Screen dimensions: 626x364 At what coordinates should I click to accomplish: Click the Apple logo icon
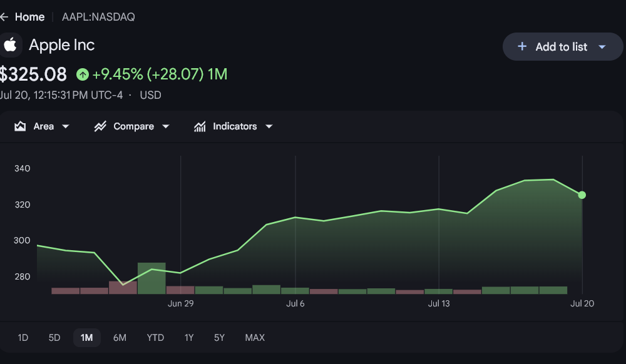[x=11, y=45]
